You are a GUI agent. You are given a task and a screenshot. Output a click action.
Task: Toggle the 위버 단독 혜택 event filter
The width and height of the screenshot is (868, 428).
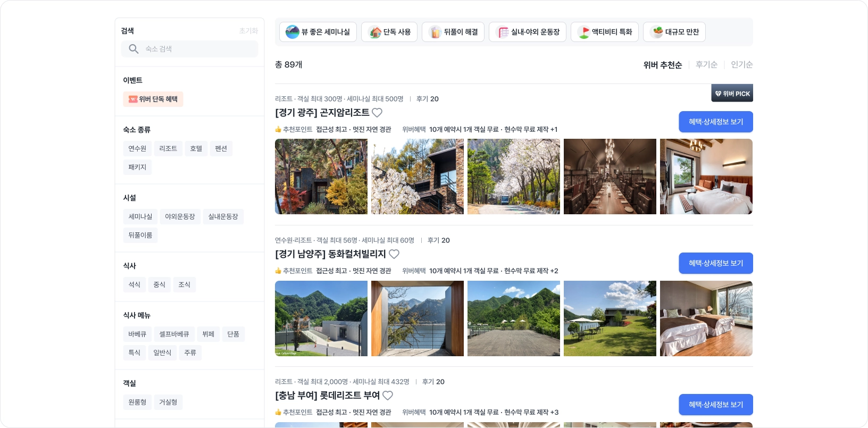(x=153, y=99)
